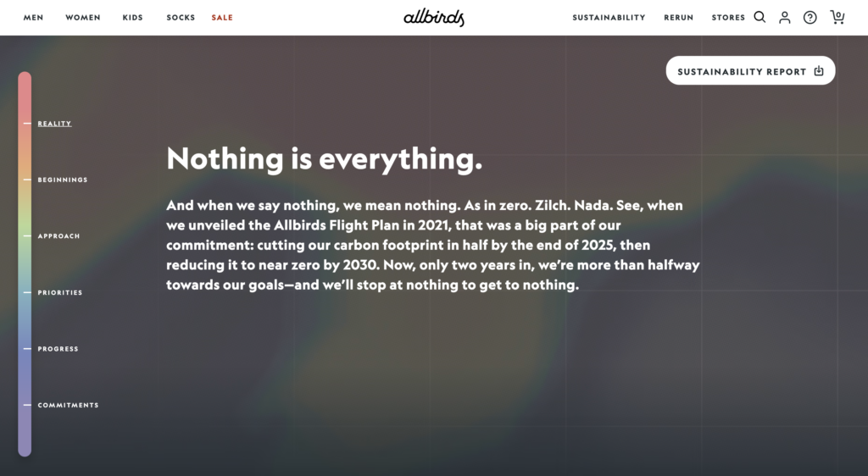The height and width of the screenshot is (476, 868).
Task: Open the search magnifier icon
Action: (x=759, y=17)
